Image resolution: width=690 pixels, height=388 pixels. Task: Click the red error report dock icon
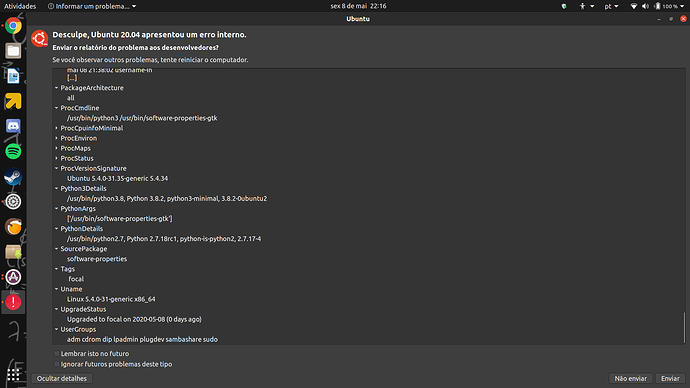click(x=13, y=302)
